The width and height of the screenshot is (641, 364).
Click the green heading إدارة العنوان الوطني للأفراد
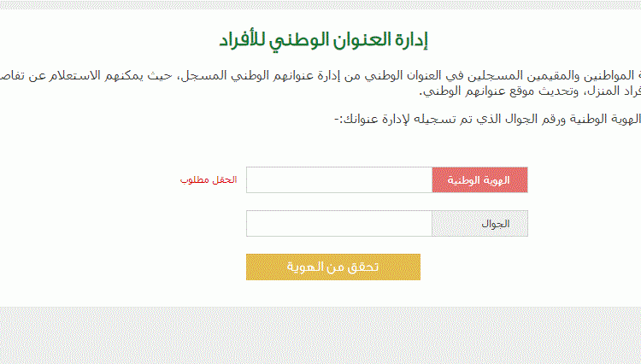[x=323, y=40]
